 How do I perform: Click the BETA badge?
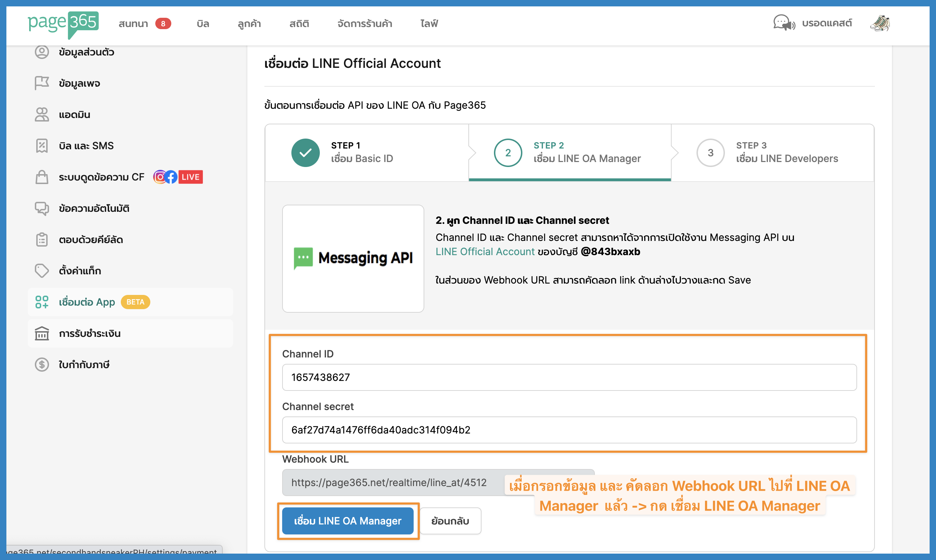135,302
